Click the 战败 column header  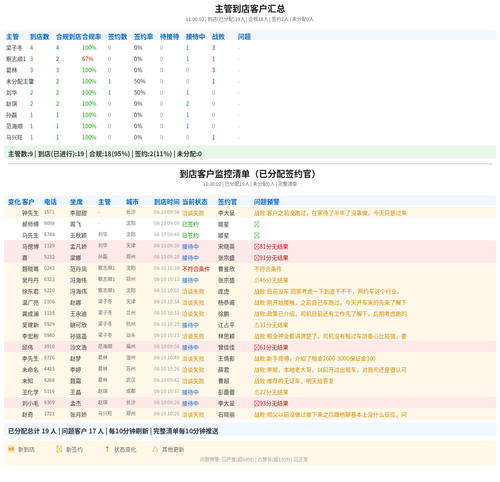tap(218, 37)
